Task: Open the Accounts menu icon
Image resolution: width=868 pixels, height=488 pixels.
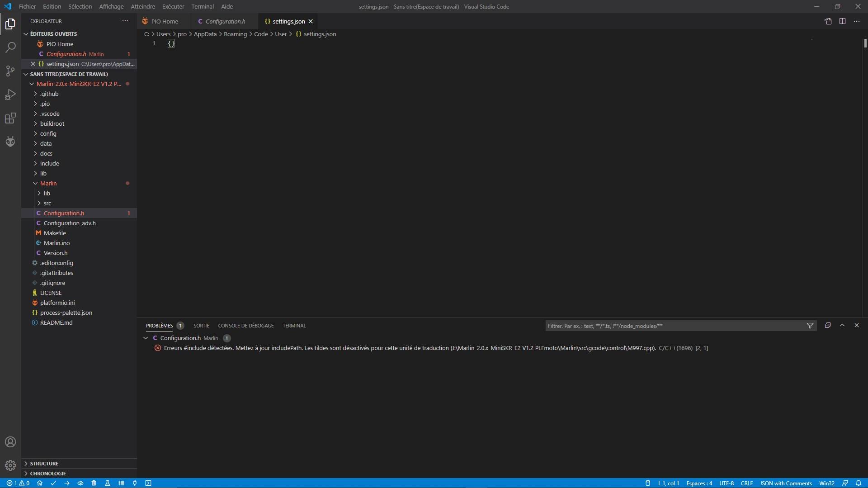Action: [10, 442]
